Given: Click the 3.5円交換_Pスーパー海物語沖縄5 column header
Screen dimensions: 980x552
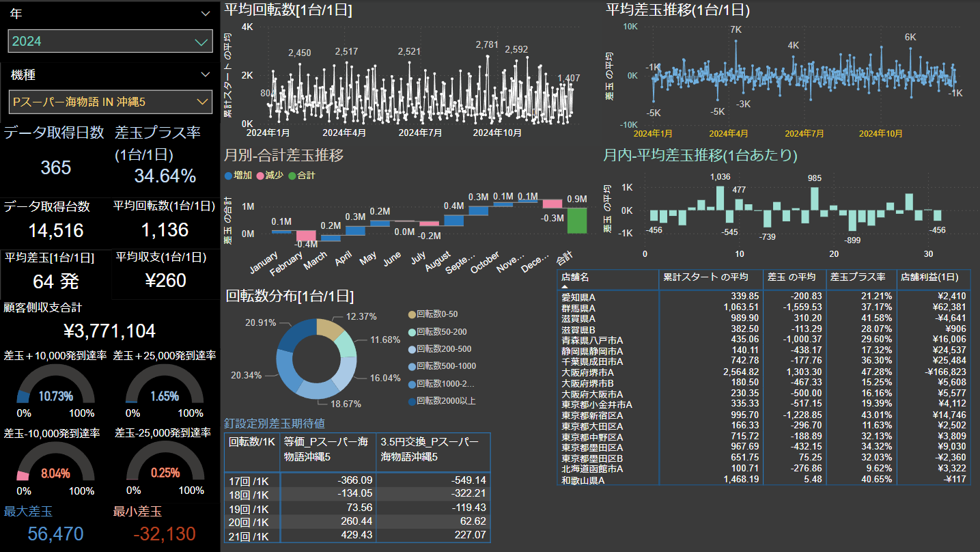Looking at the screenshot, I should pyautogui.click(x=433, y=449).
